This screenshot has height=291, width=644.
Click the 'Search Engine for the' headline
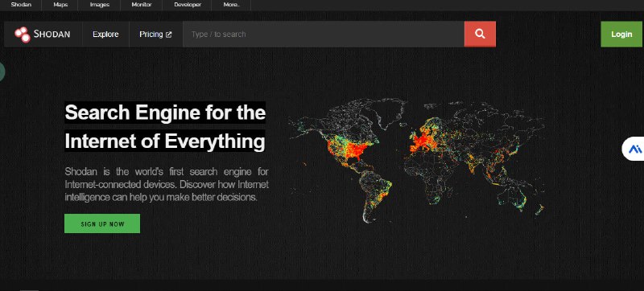pyautogui.click(x=165, y=113)
